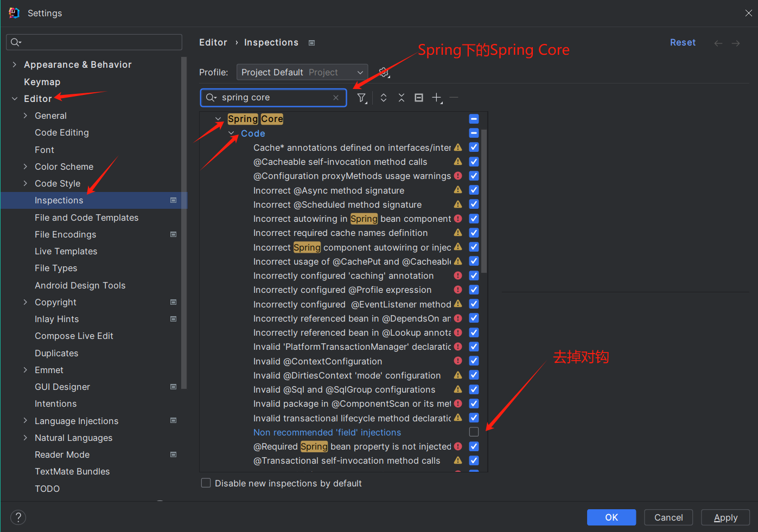The width and height of the screenshot is (758, 532).
Task: Click the settings tree vertical scrollbar
Action: (x=184, y=222)
